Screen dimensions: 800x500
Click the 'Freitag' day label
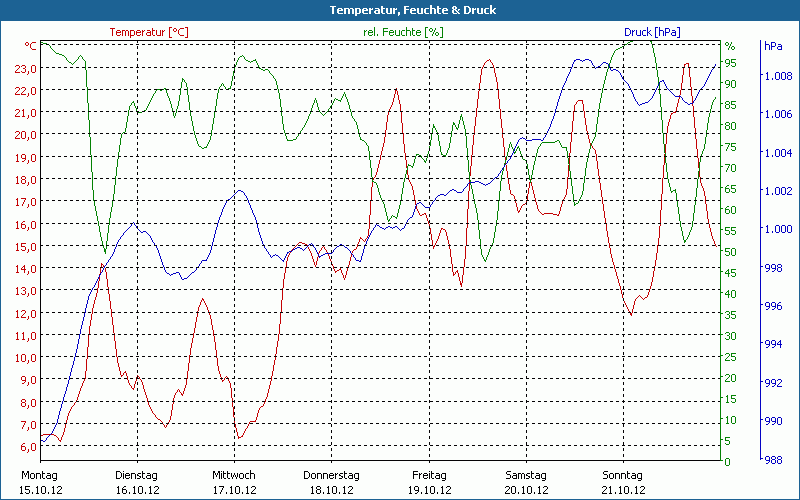click(x=429, y=476)
